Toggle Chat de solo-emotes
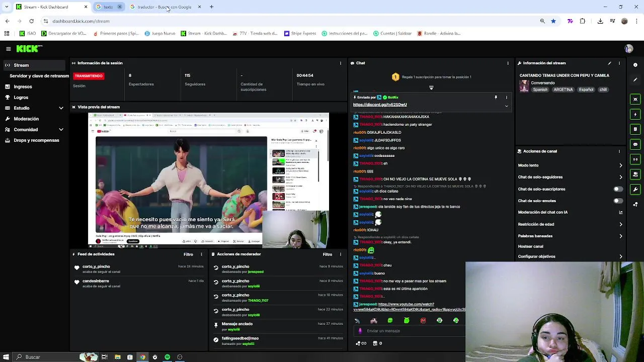The height and width of the screenshot is (362, 644). point(618,201)
